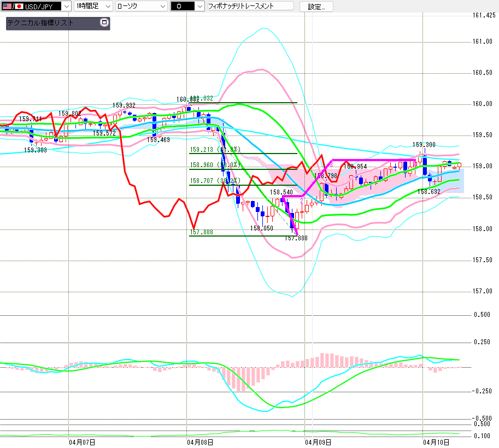Click the 04月07日 date axis label
This screenshot has width=499, height=448.
point(83,441)
